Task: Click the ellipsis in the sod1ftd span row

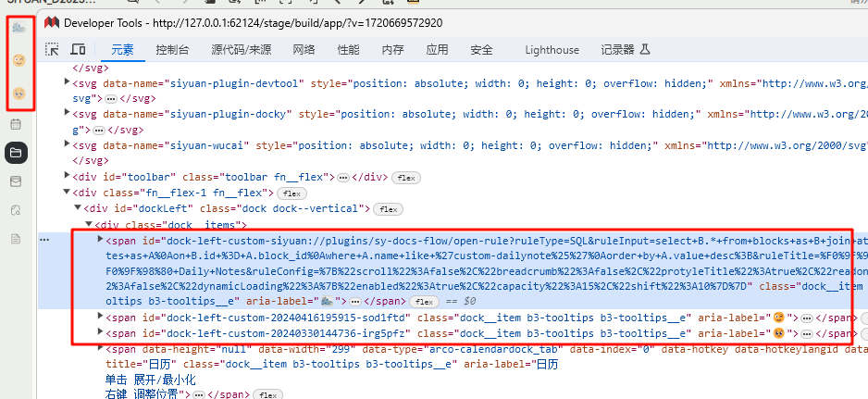Action: 807,318
